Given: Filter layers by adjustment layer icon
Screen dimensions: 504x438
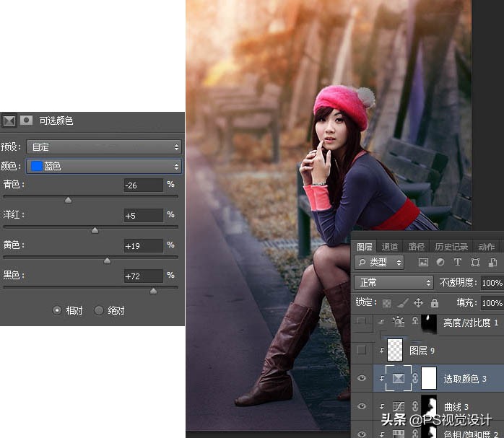Looking at the screenshot, I should [440, 262].
